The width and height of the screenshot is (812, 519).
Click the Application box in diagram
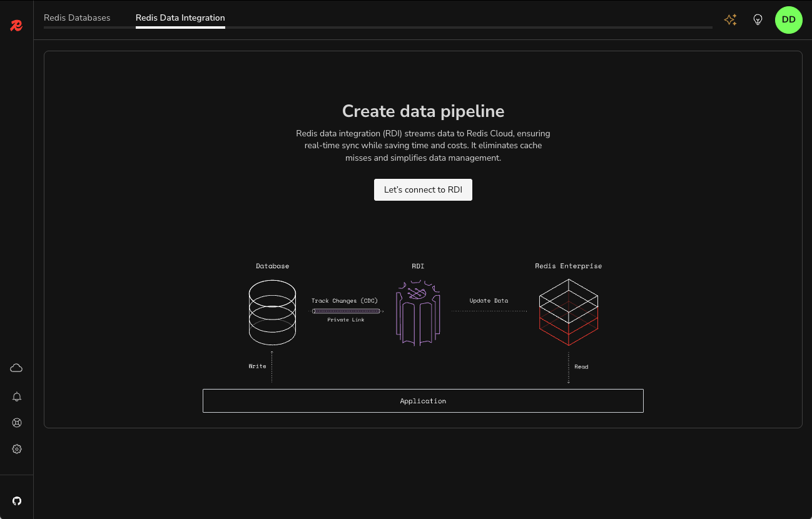point(423,401)
